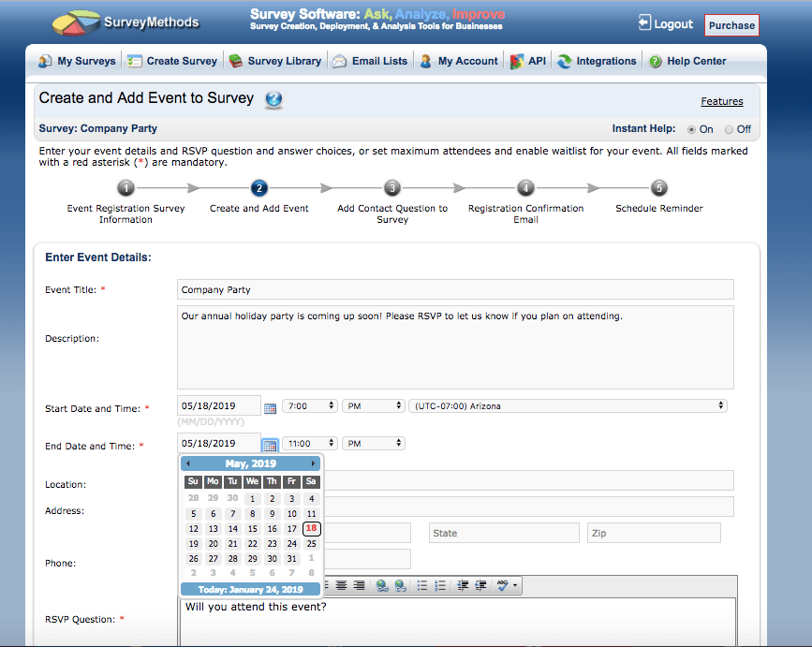The width and height of the screenshot is (812, 647).
Task: Turn Instant Help Off
Action: tap(729, 130)
